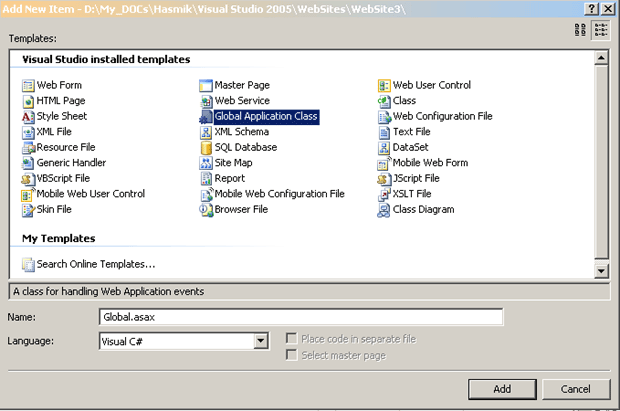Choose the XSLT File icon
This screenshot has width=620, height=411.
coord(384,194)
